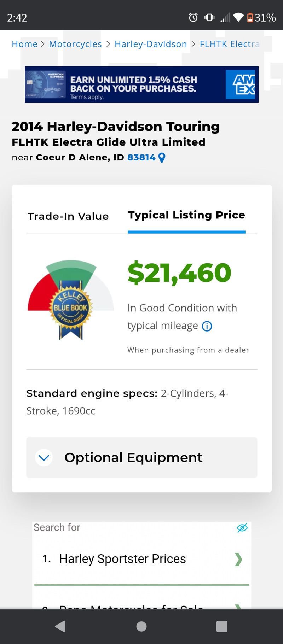Open the Harley Sportster Prices arrow
The width and height of the screenshot is (283, 644).
238,560
